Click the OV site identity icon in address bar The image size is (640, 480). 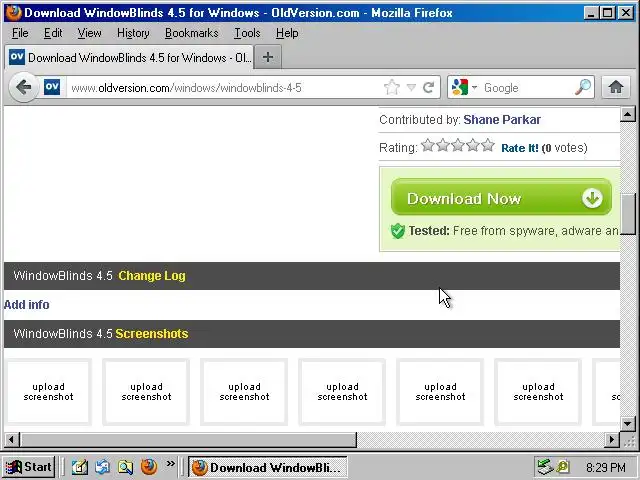(x=52, y=87)
